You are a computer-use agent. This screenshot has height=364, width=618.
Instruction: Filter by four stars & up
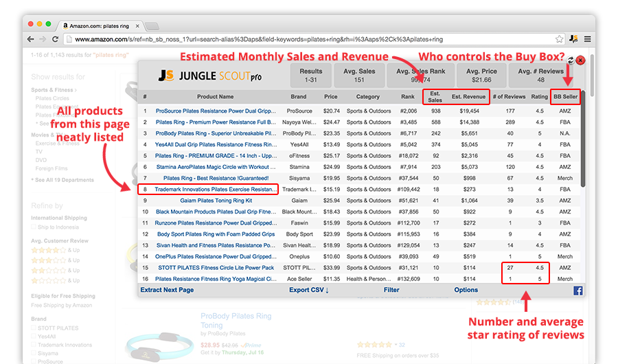tap(55, 250)
